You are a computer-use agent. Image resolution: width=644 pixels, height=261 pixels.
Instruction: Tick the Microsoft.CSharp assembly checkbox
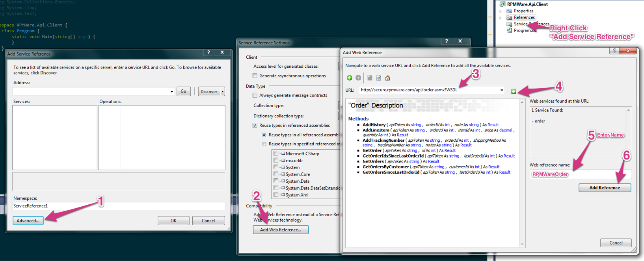[276, 154]
